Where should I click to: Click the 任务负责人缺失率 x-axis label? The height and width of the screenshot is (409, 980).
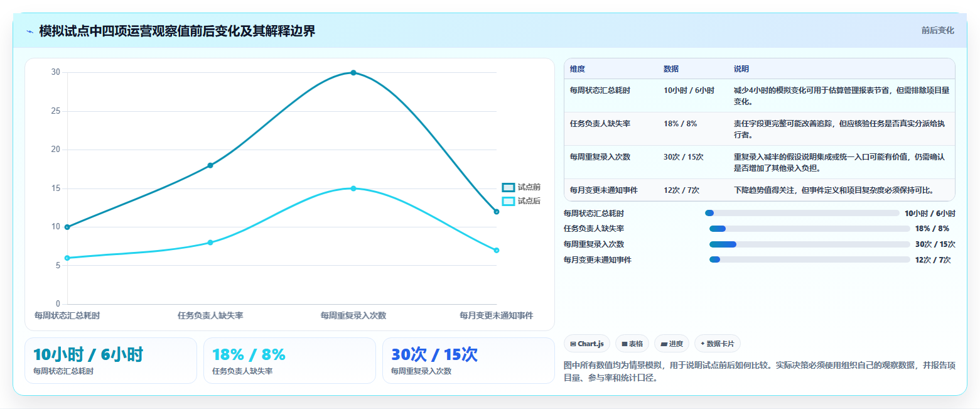[210, 315]
